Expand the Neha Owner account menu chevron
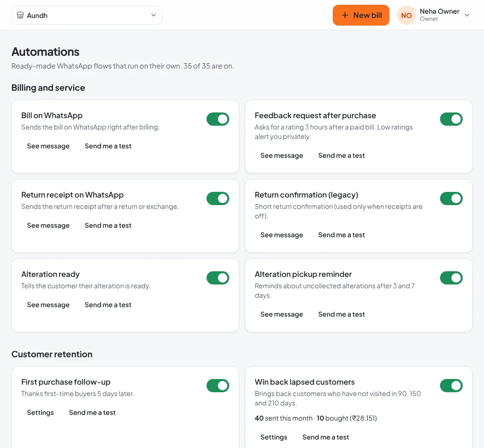 pyautogui.click(x=467, y=15)
